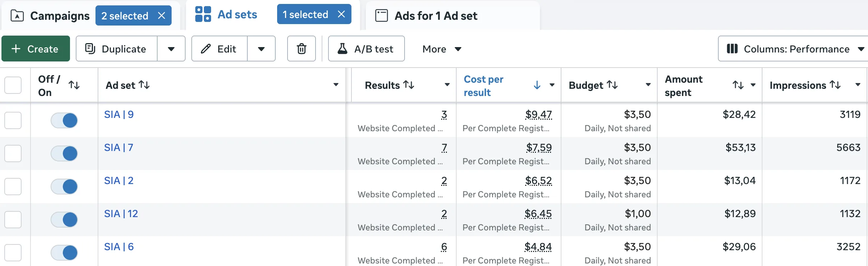Screen dimensions: 868x266
Task: Open the Columns: Performance dropdown
Action: coord(793,49)
